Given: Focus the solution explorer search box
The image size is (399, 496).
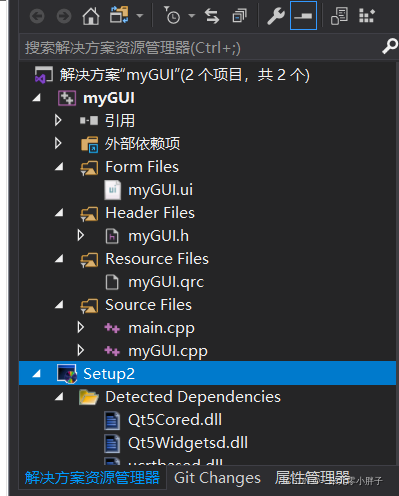Looking at the screenshot, I should point(200,47).
